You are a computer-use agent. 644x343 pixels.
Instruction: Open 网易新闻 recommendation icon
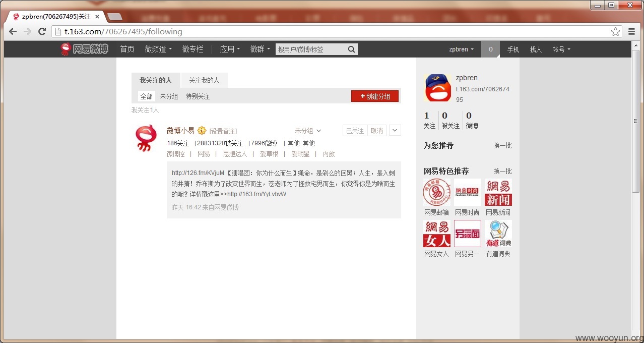tap(498, 193)
